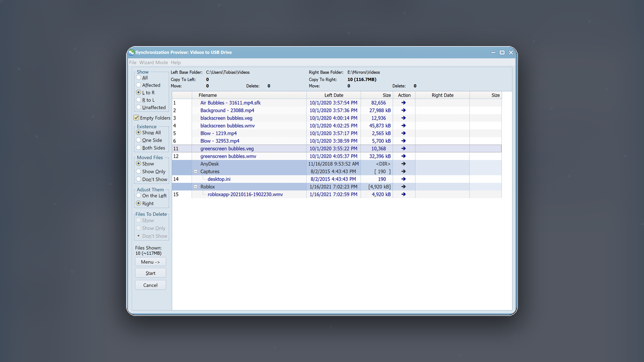Click action arrow for robloxapp wmv file
The height and width of the screenshot is (362, 644).
pos(404,194)
